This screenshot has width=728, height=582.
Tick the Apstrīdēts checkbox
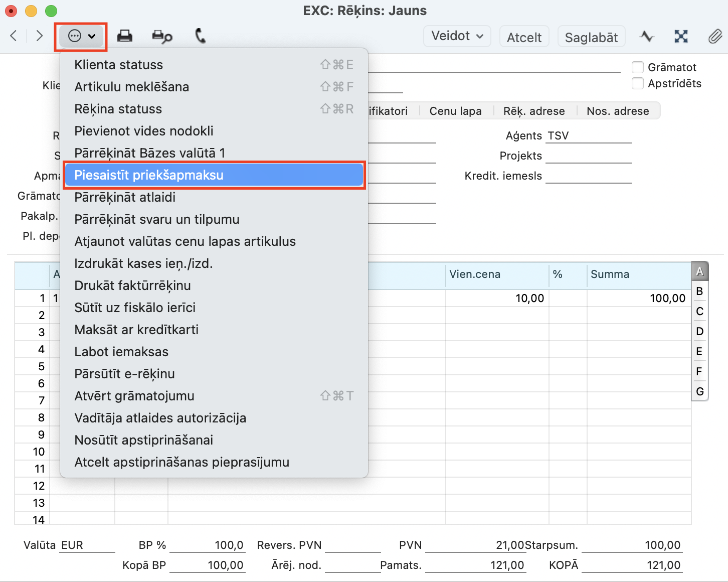pyautogui.click(x=638, y=83)
